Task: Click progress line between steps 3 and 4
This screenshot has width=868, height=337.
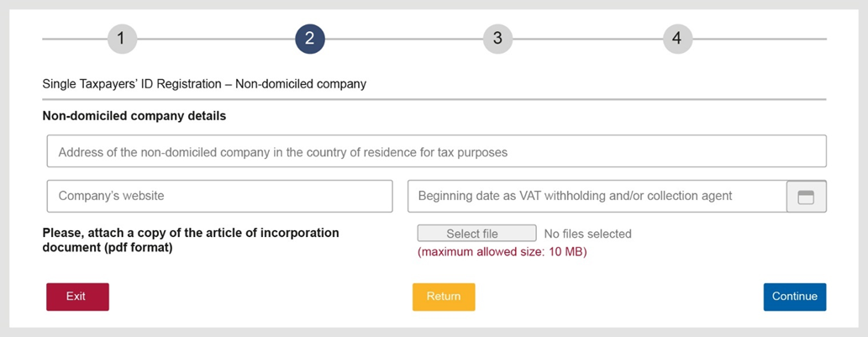Action: point(587,39)
